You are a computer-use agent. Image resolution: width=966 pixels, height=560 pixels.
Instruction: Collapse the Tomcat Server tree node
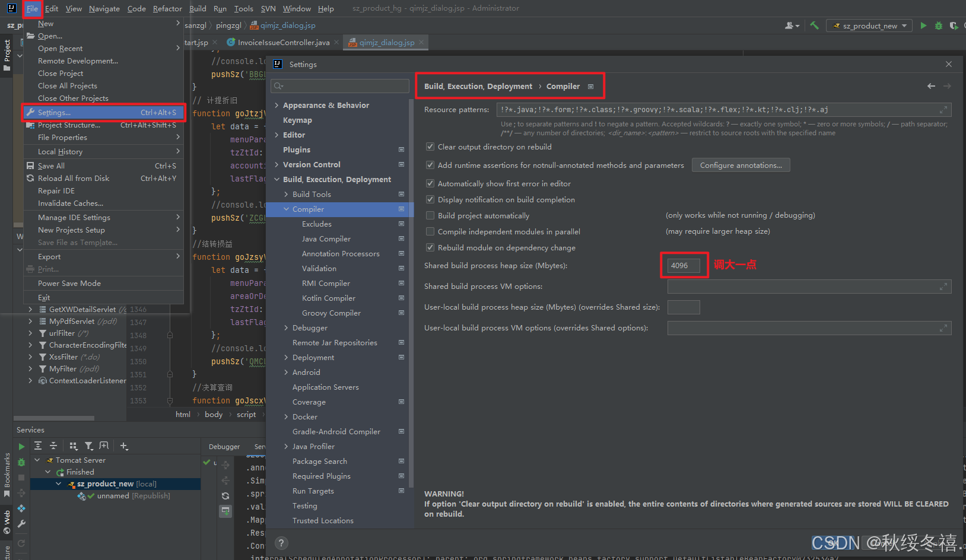coord(37,460)
